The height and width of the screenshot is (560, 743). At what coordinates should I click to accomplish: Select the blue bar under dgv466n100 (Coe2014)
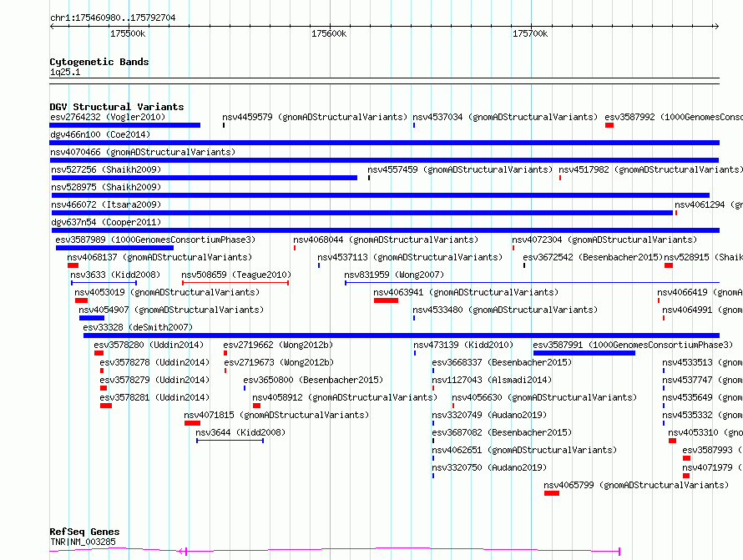[x=384, y=143]
